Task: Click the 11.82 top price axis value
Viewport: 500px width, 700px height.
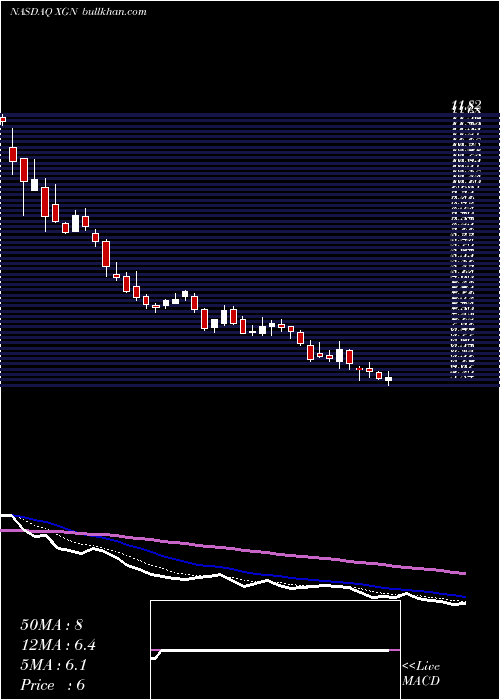Action: (x=466, y=105)
